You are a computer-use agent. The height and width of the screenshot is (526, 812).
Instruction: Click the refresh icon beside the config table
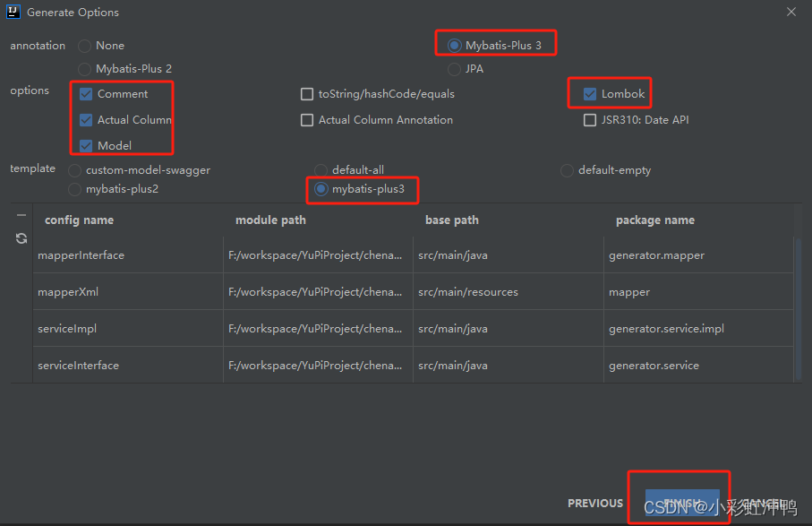coord(20,238)
